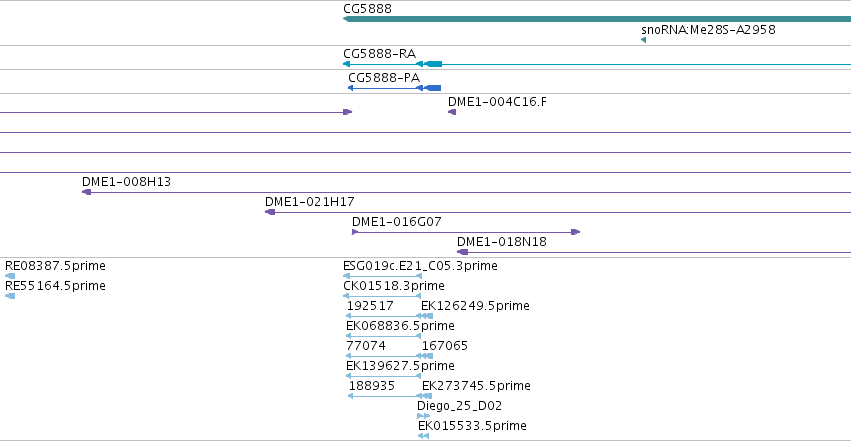Image resolution: width=851 pixels, height=441 pixels.
Task: Select the CG5888-RA transcript label
Action: coord(379,54)
